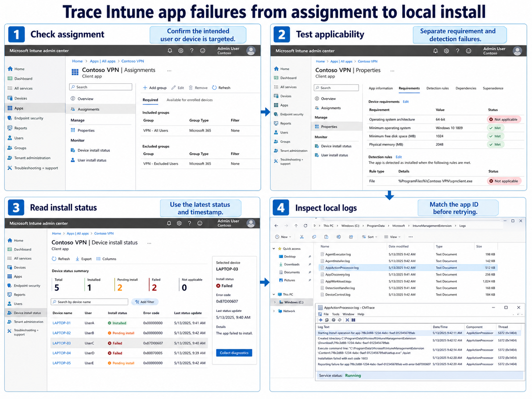Open Tenant administration in Test applicability sidebar
This screenshot has height=399, width=532.
pos(291,151)
